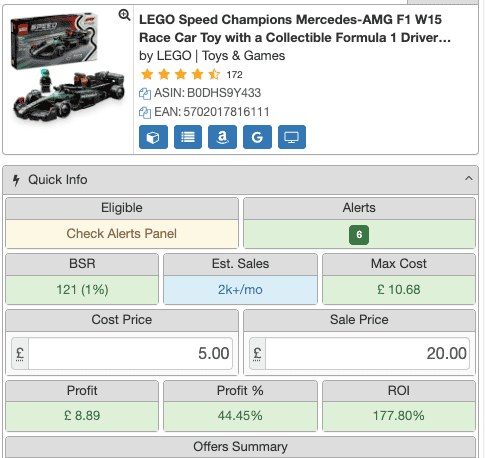The width and height of the screenshot is (485, 458).
Task: Search product with the Google G button
Action: tap(257, 137)
